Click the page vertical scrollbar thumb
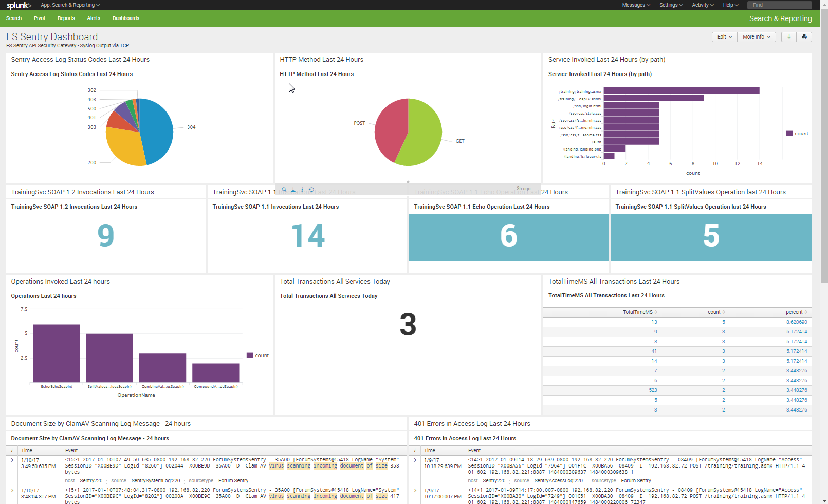828x504 pixels. tap(824, 145)
